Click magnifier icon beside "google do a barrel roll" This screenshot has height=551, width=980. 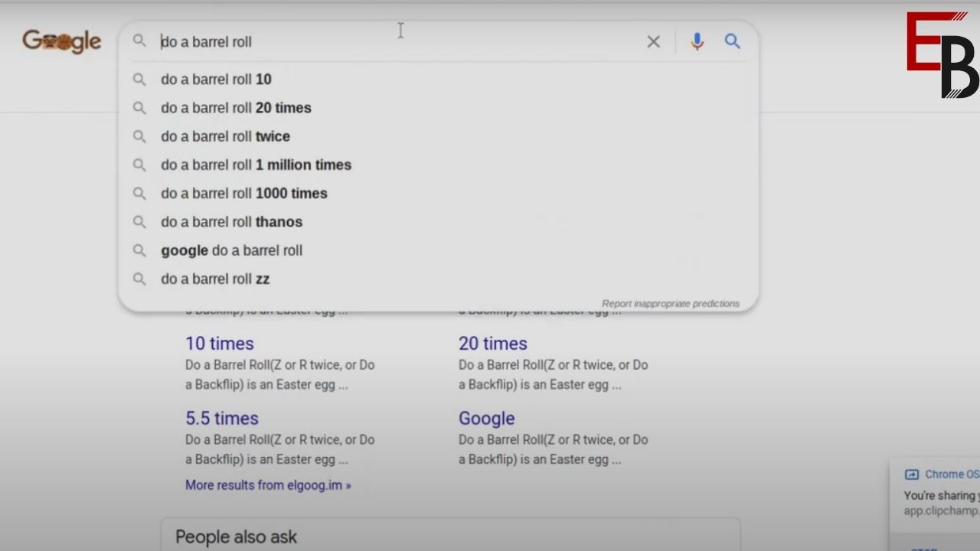pos(139,250)
